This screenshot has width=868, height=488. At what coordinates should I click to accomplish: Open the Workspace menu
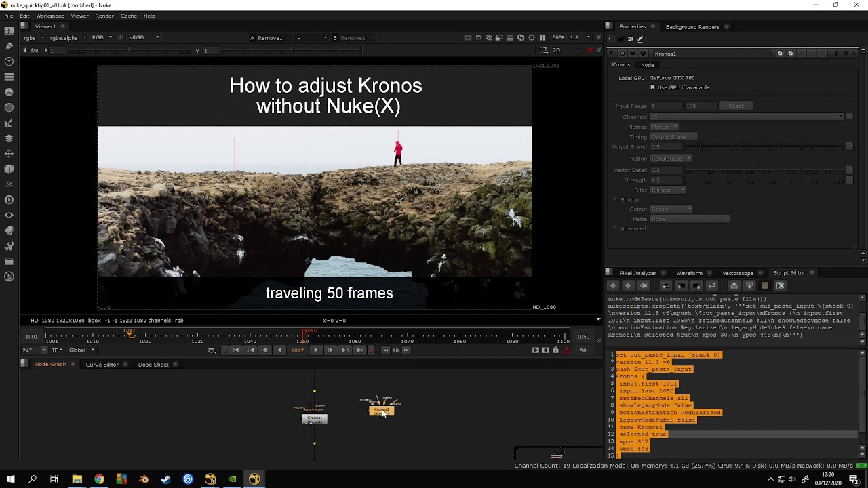(x=50, y=16)
